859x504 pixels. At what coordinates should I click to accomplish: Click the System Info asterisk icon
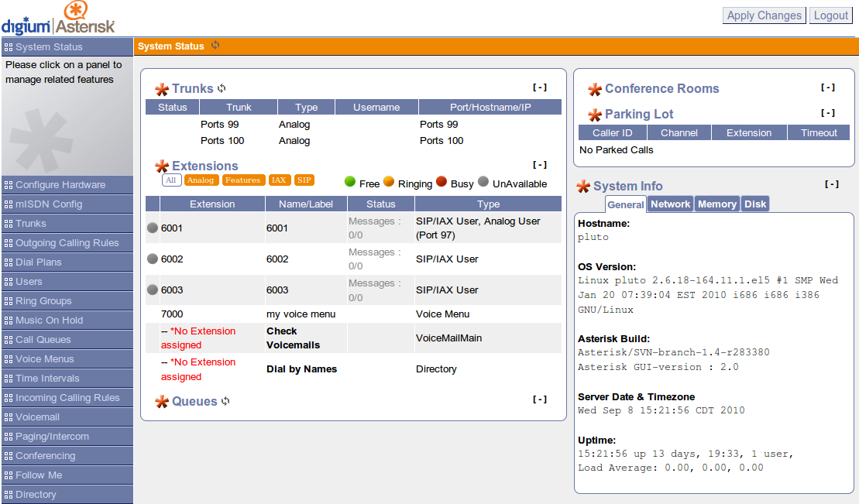583,187
